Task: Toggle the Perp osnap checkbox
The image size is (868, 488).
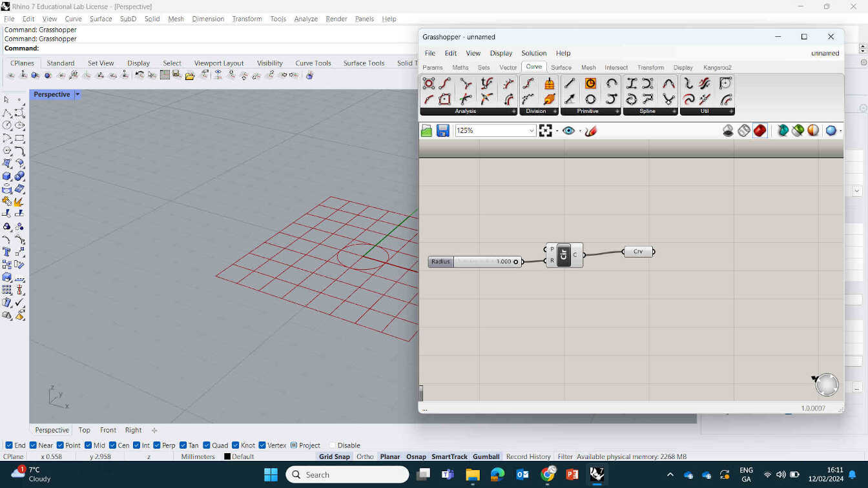Action: (157, 445)
